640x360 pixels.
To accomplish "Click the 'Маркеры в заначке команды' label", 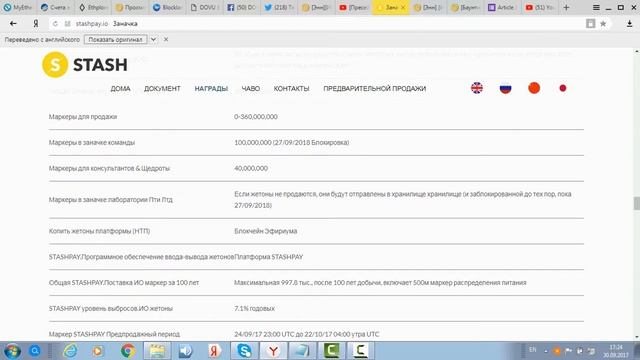I will tap(92, 142).
